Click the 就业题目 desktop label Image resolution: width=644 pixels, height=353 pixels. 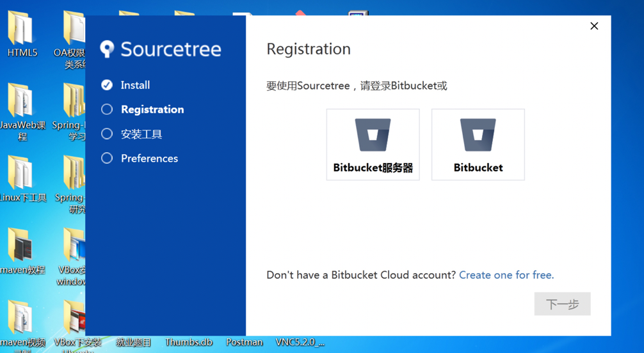point(133,342)
